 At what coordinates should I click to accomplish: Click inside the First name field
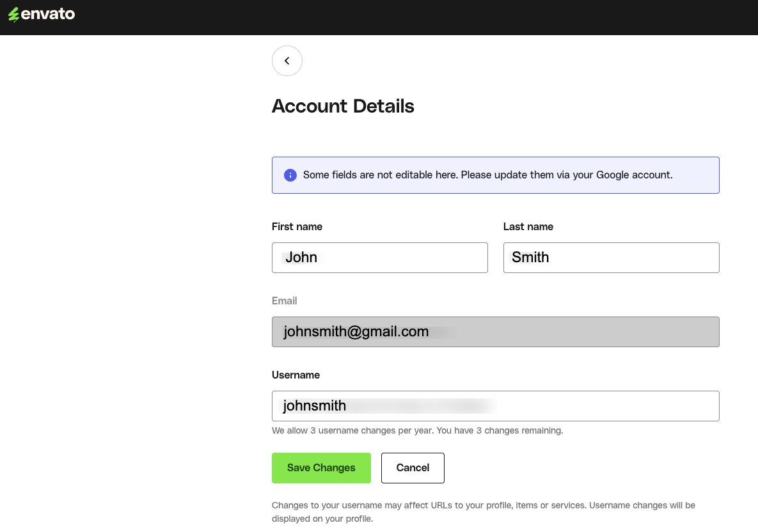click(x=379, y=257)
